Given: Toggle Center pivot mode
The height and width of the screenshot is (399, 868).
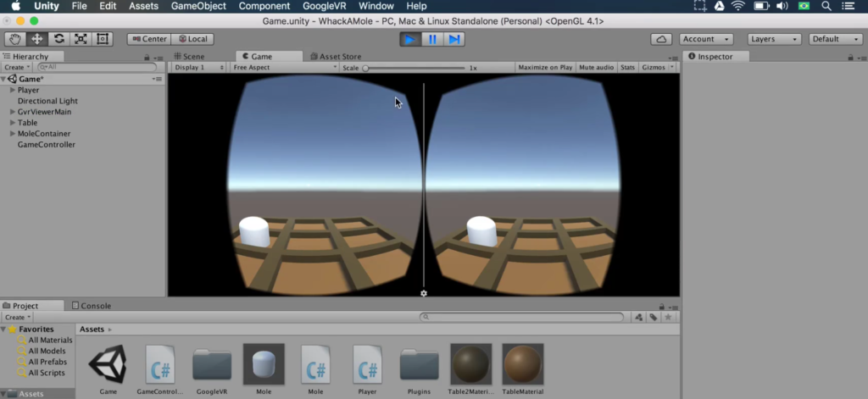Looking at the screenshot, I should click(149, 39).
